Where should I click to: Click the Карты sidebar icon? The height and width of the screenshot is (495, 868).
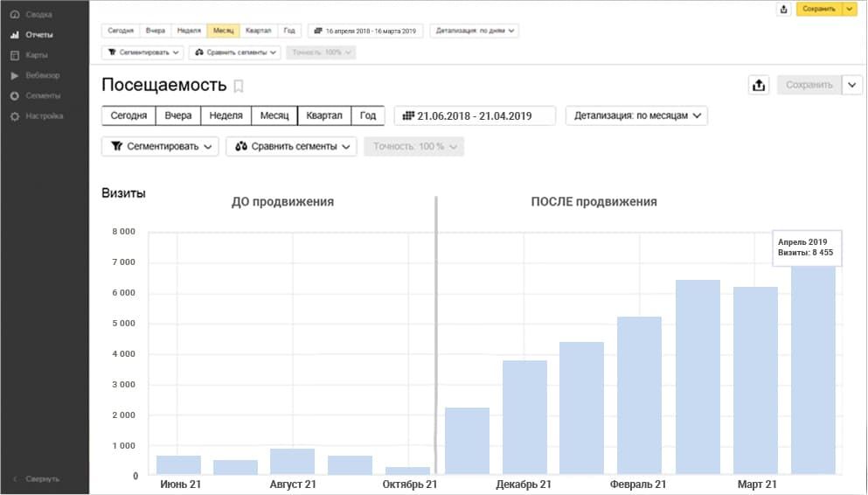(15, 55)
